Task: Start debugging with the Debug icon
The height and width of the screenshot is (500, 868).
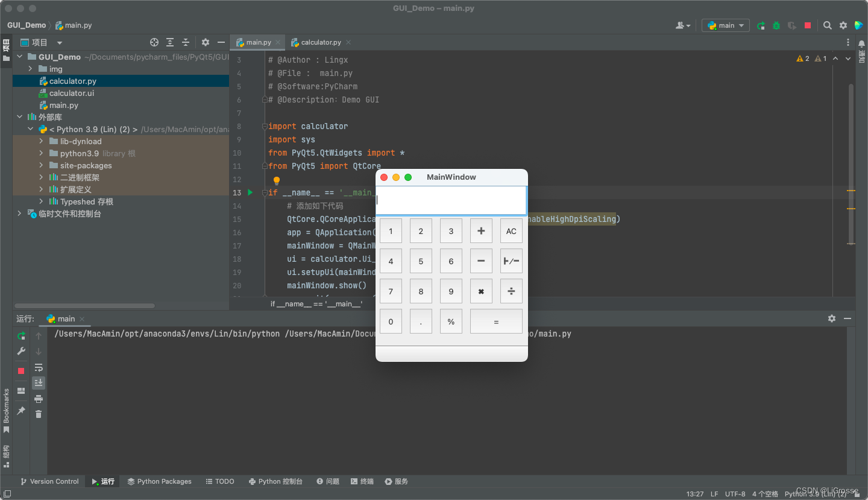Action: coord(776,25)
